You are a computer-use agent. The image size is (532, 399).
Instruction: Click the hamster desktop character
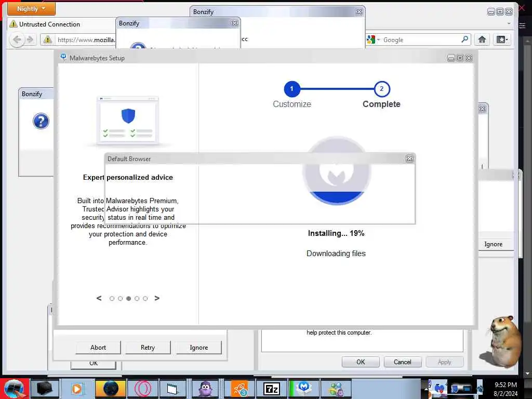[x=501, y=342]
